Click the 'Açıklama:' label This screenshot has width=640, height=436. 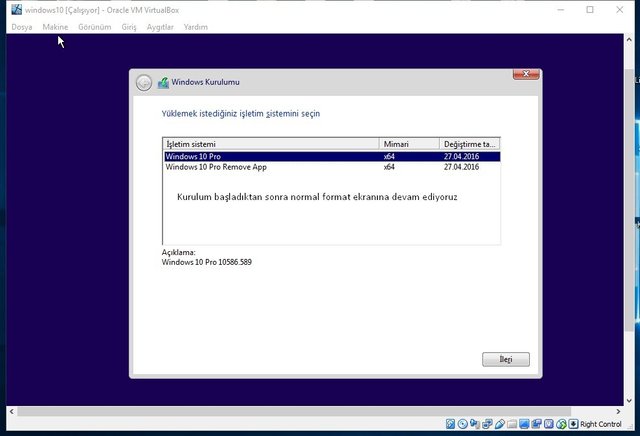(x=178, y=252)
